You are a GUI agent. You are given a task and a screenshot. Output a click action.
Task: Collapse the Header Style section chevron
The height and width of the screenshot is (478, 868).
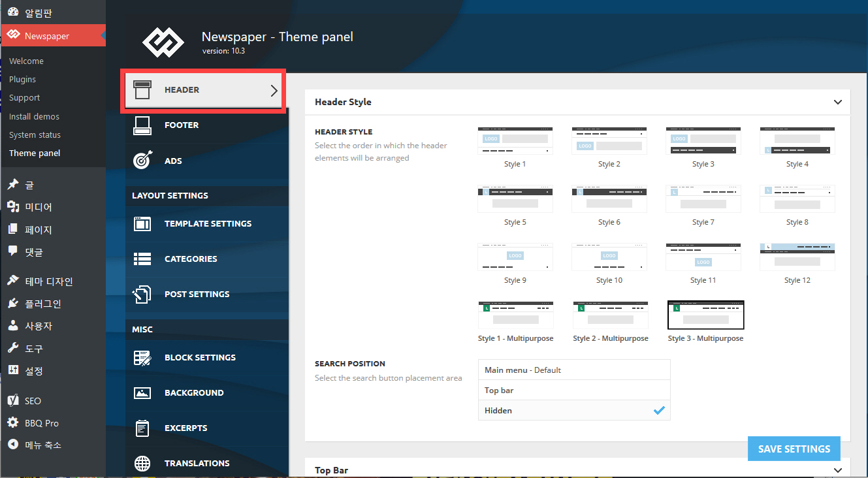coord(838,103)
